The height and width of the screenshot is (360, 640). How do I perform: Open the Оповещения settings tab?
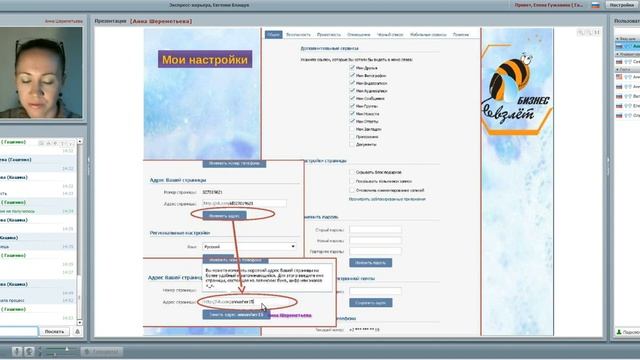pos(358,35)
